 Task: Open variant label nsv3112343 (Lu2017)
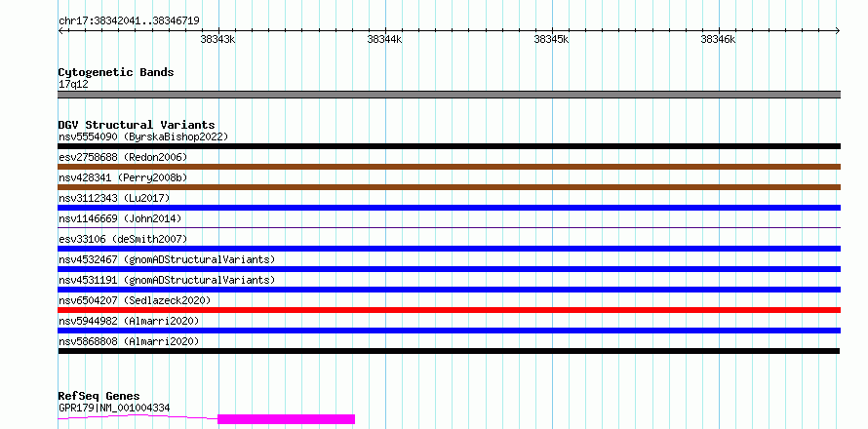[114, 198]
